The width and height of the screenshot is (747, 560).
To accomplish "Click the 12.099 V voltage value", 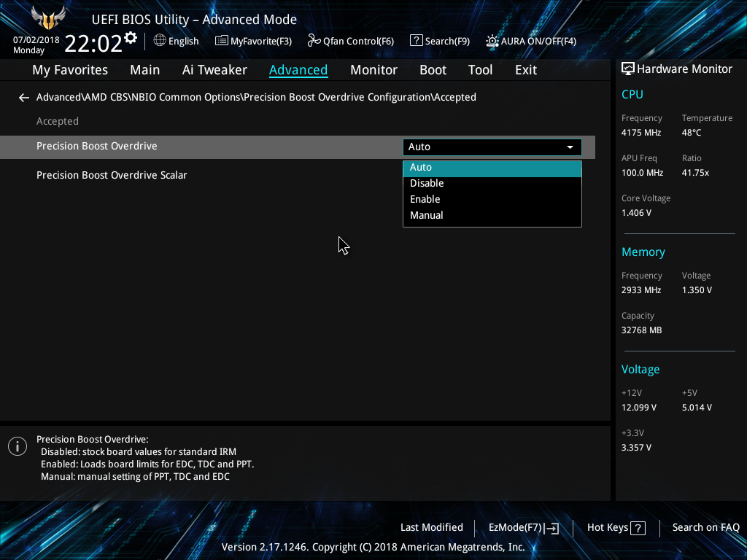I will (x=639, y=408).
